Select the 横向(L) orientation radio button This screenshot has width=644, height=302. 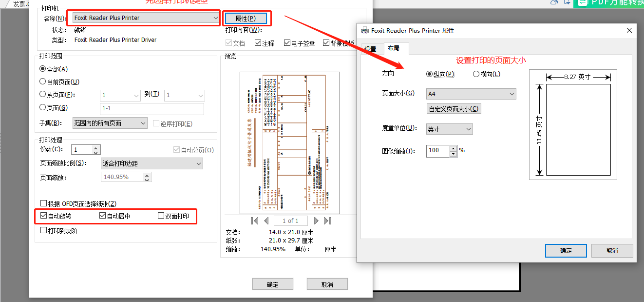click(476, 74)
